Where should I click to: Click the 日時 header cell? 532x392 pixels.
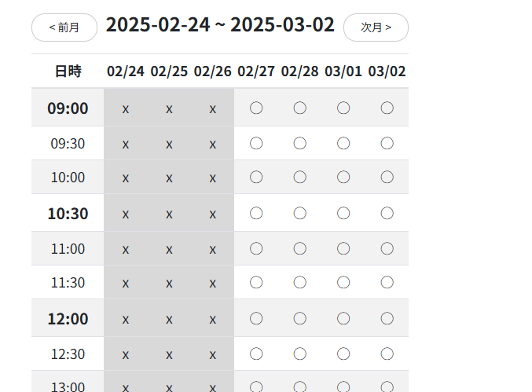[68, 71]
